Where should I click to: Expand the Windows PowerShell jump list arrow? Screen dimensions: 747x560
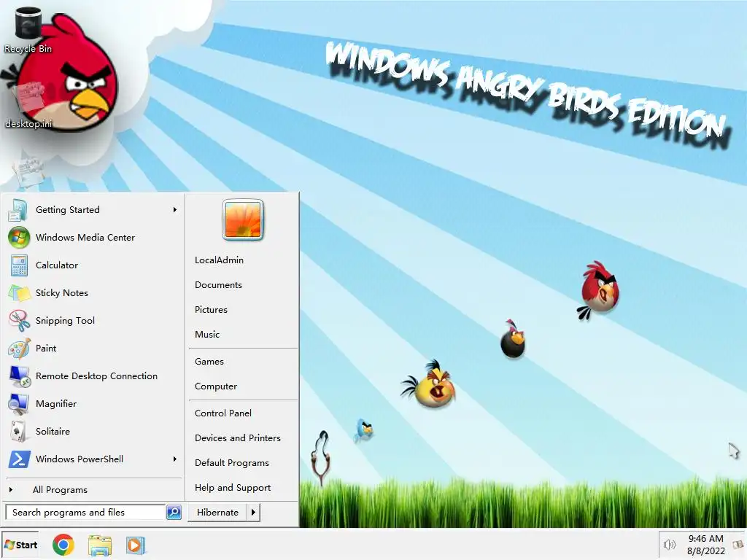coord(175,459)
